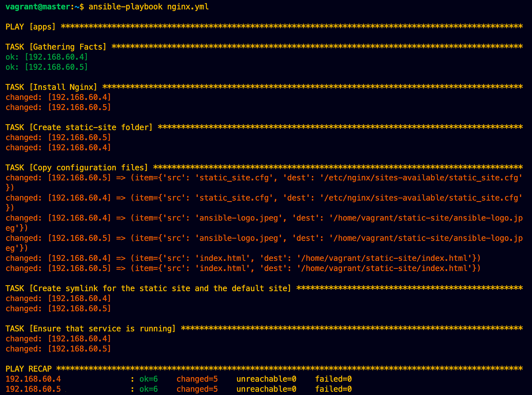Select changed: [192.168.60.5] under Install Nginx
532x395 pixels.
58,107
